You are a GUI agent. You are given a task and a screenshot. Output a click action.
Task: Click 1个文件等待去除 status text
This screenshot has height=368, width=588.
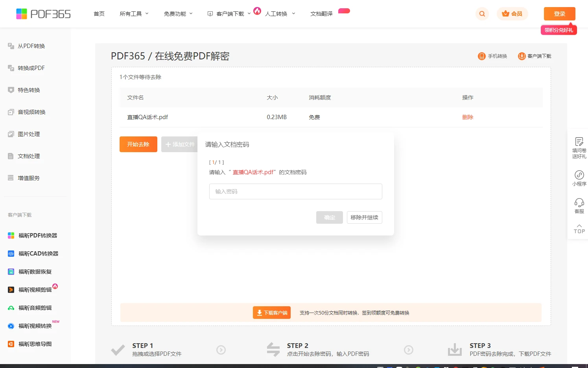click(140, 77)
